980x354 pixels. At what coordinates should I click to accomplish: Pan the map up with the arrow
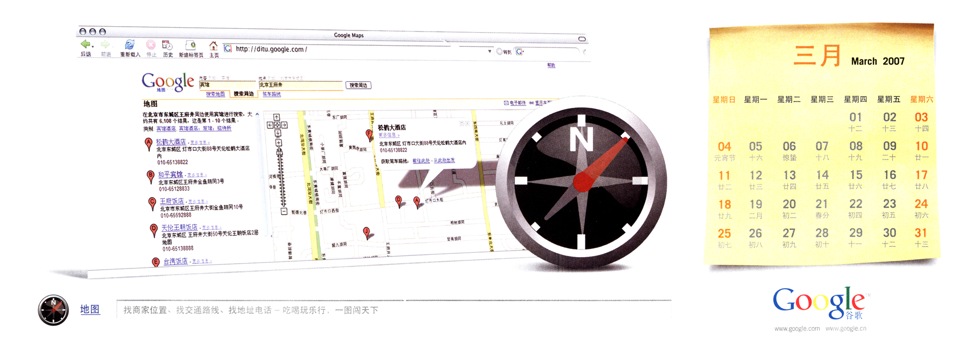coord(277,117)
